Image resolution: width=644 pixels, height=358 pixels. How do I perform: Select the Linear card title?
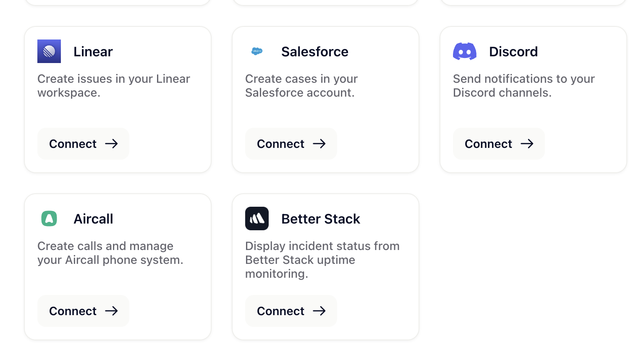[93, 52]
